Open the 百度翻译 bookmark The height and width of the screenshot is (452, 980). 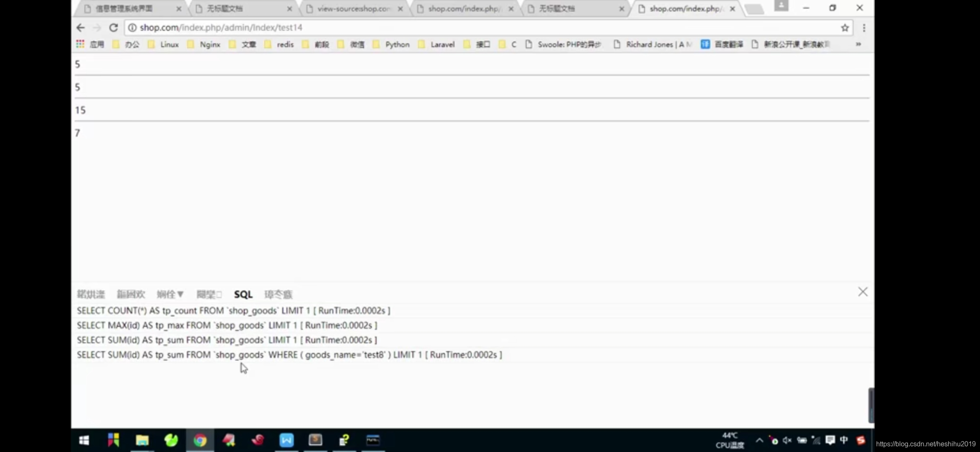point(722,44)
